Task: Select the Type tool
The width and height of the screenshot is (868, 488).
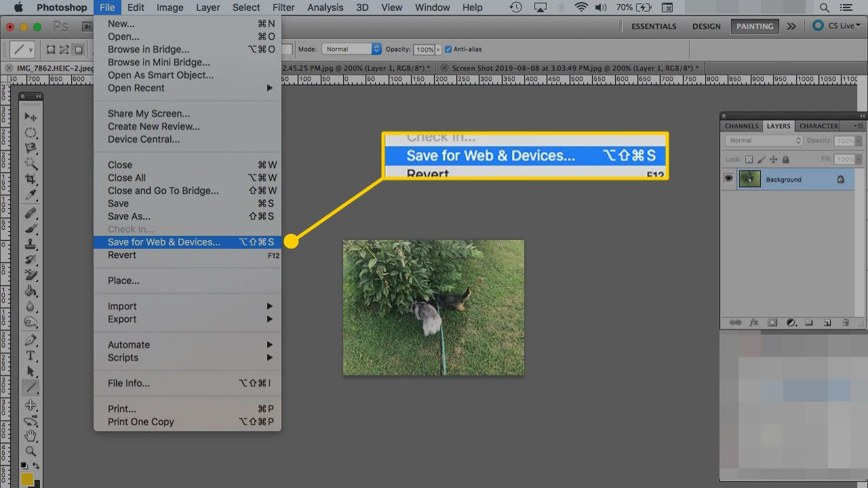Action: tap(31, 355)
